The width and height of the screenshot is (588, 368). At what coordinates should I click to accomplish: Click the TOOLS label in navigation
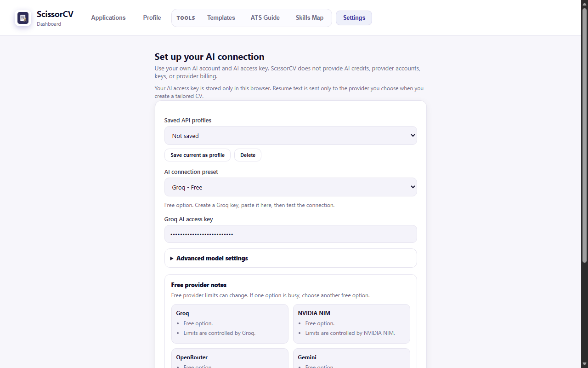tap(186, 18)
